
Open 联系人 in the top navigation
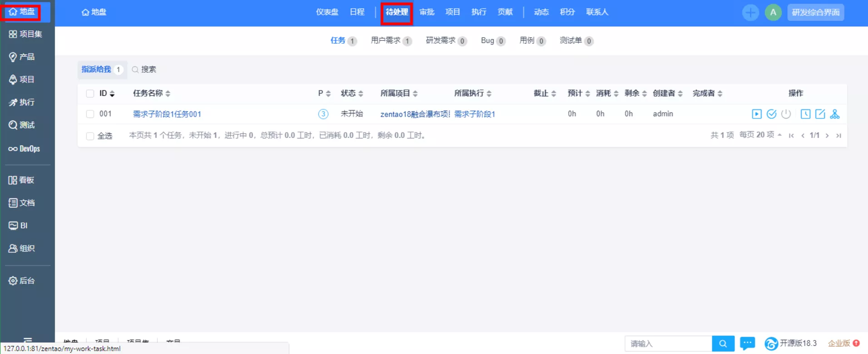click(x=597, y=12)
